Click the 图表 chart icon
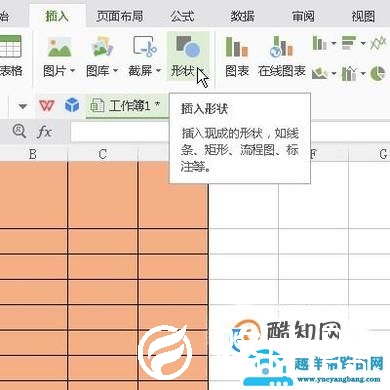Viewport: 390px width, 390px height. coord(237,47)
